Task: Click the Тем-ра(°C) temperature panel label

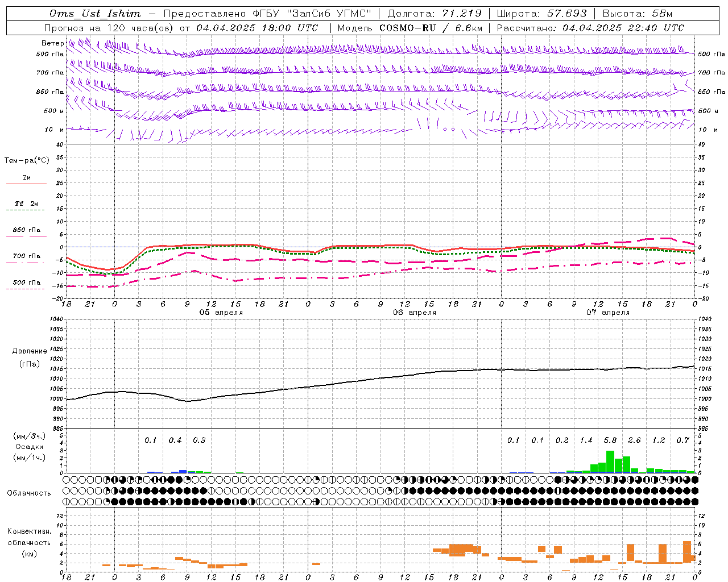Action: [27, 161]
